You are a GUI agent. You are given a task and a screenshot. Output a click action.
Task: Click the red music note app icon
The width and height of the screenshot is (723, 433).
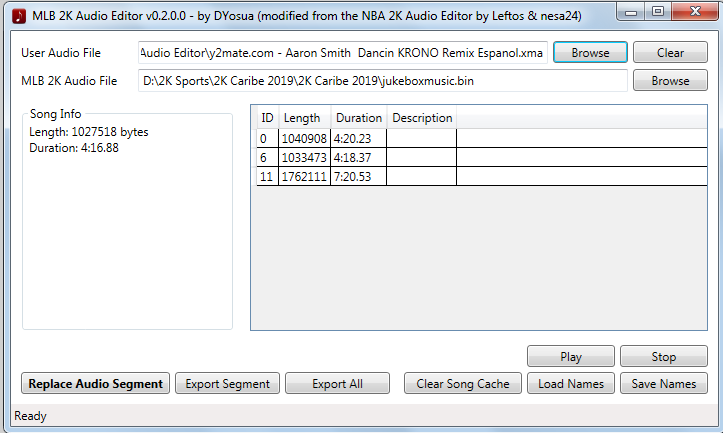pos(19,16)
